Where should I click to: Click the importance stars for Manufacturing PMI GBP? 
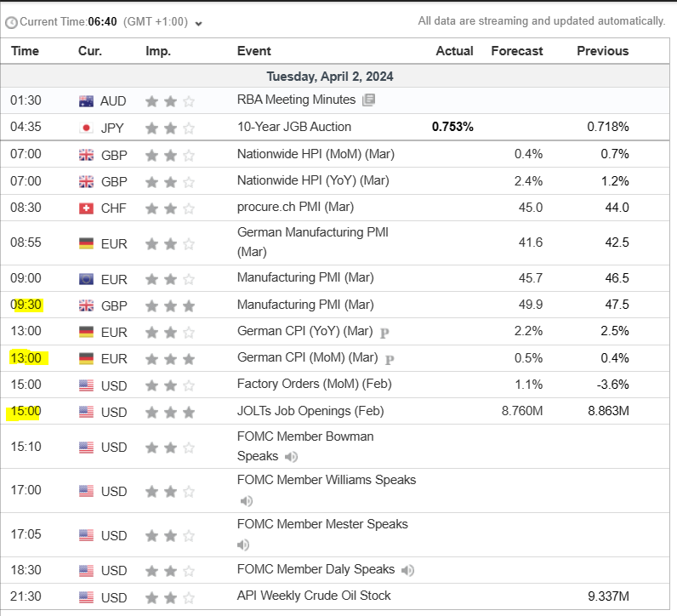coord(169,305)
